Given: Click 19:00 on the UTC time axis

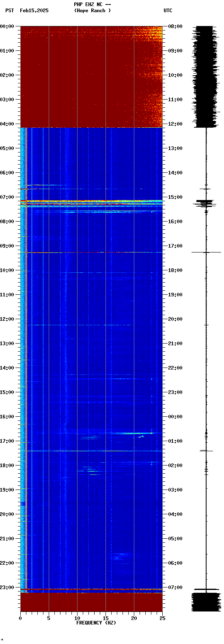Looking at the screenshot, I should tap(175, 294).
